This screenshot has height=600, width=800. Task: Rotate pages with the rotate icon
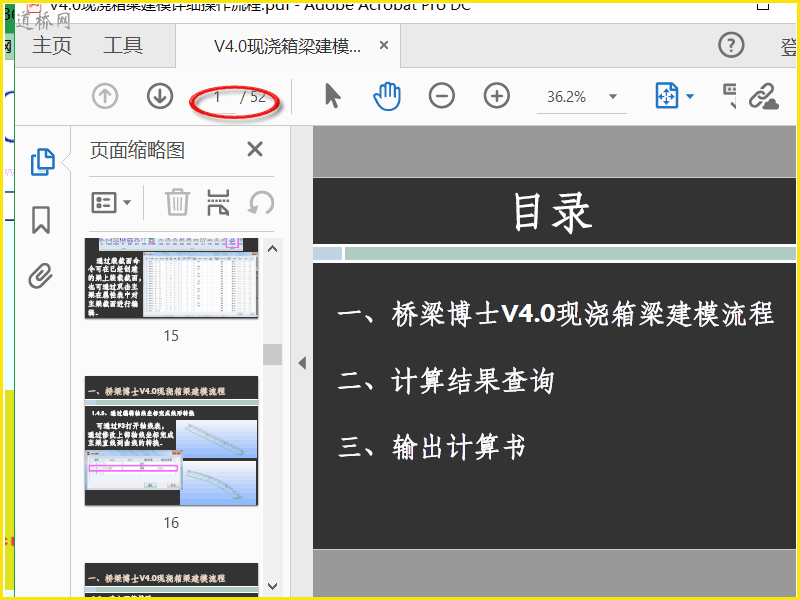click(x=261, y=203)
